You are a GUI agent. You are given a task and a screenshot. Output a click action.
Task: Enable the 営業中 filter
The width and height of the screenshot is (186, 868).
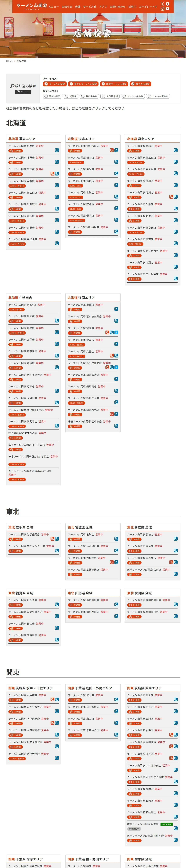(x=71, y=96)
